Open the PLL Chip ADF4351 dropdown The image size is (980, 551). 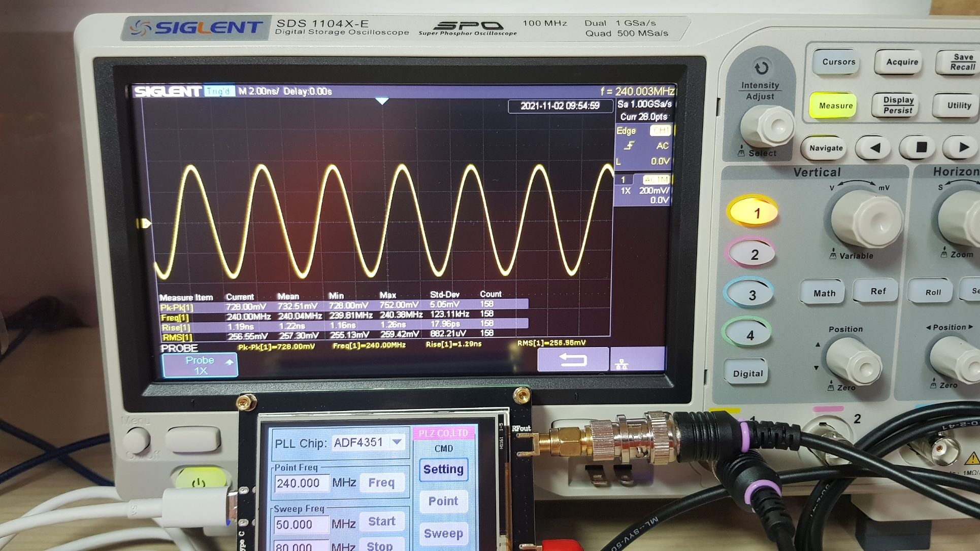coord(369,442)
